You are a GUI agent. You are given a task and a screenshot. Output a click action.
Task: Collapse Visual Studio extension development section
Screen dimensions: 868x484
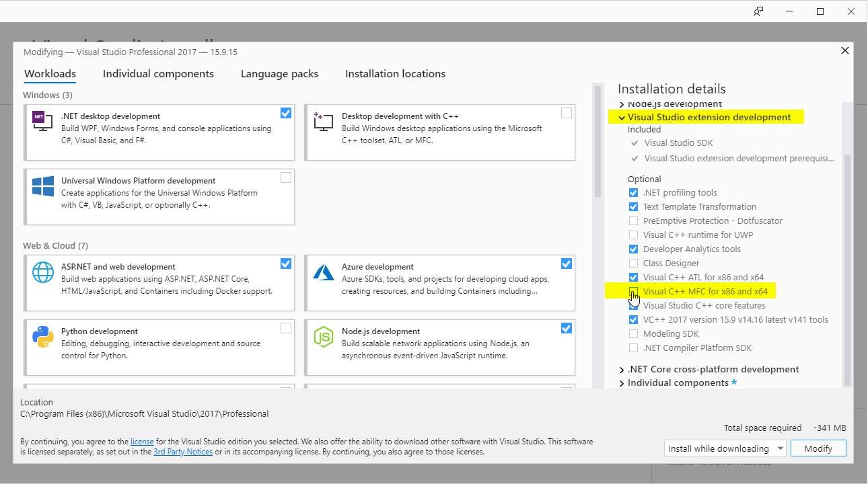point(622,118)
